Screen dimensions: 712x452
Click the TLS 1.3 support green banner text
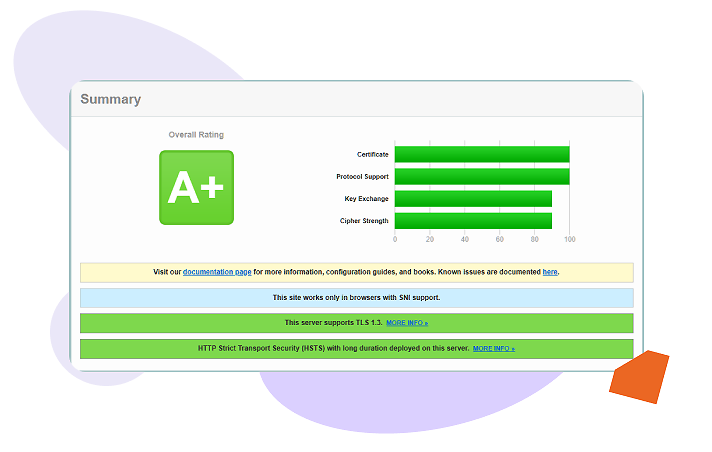(333, 323)
